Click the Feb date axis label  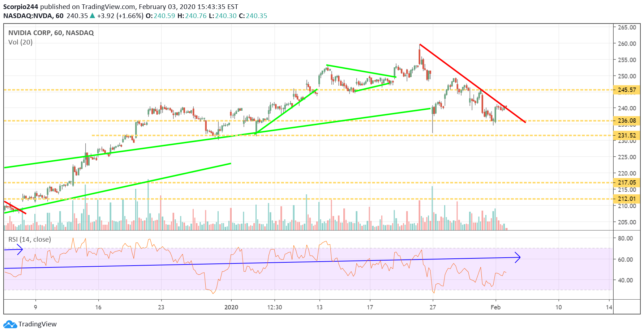[x=495, y=307]
